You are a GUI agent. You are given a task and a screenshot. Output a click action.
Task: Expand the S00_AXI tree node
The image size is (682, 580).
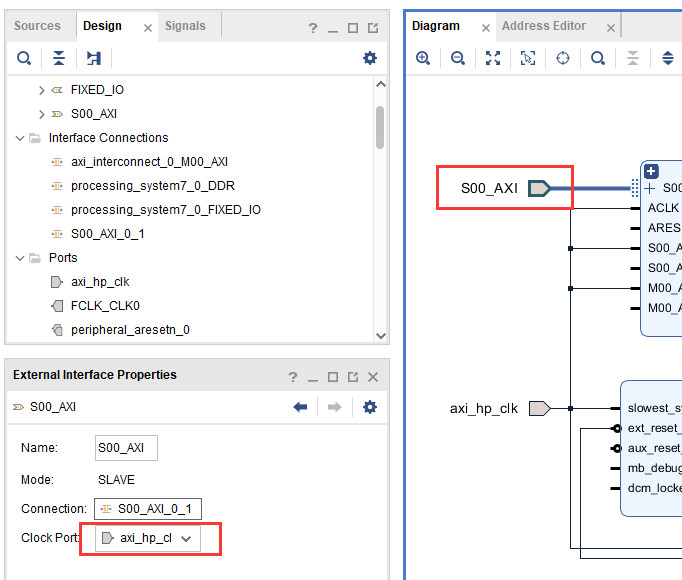pyautogui.click(x=41, y=114)
